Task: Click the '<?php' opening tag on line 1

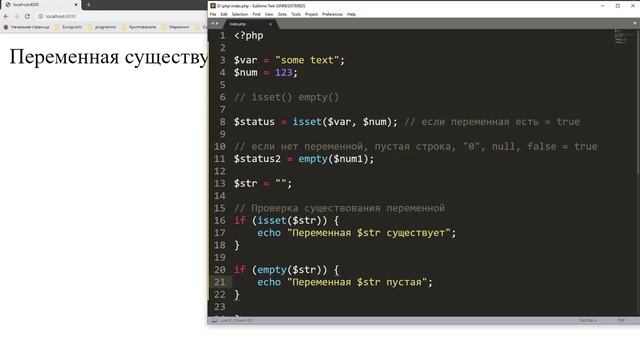Action: (x=249, y=36)
